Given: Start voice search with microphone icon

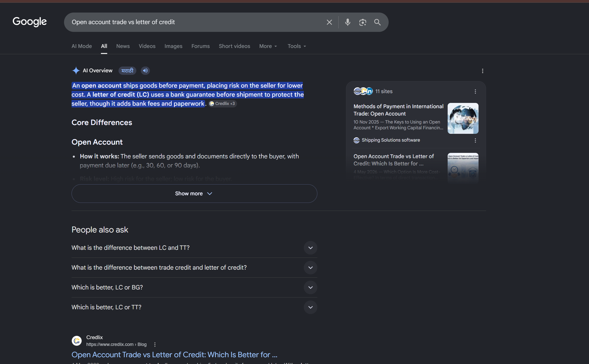Looking at the screenshot, I should coord(347,22).
